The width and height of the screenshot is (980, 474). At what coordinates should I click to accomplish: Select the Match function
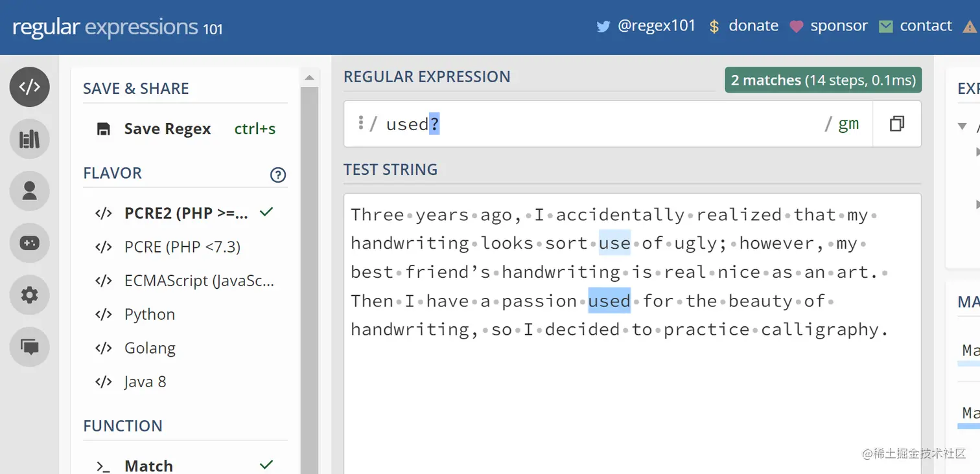point(148,466)
